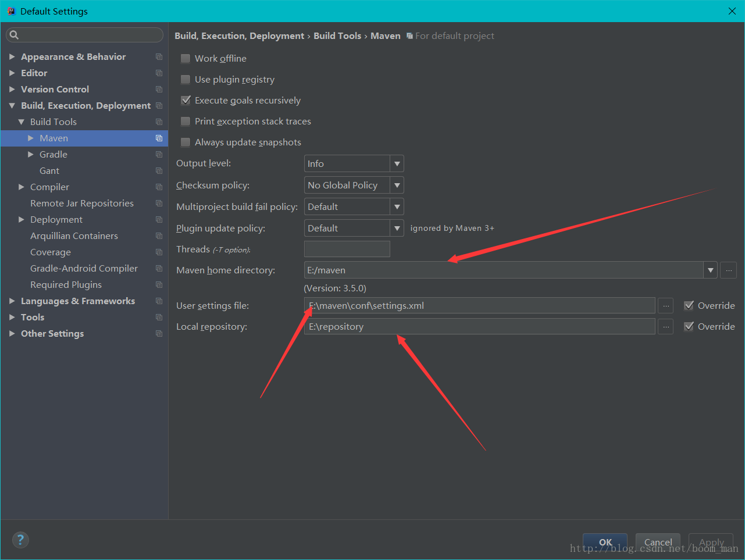Enable Always update snapshots
The image size is (745, 560).
tap(186, 142)
